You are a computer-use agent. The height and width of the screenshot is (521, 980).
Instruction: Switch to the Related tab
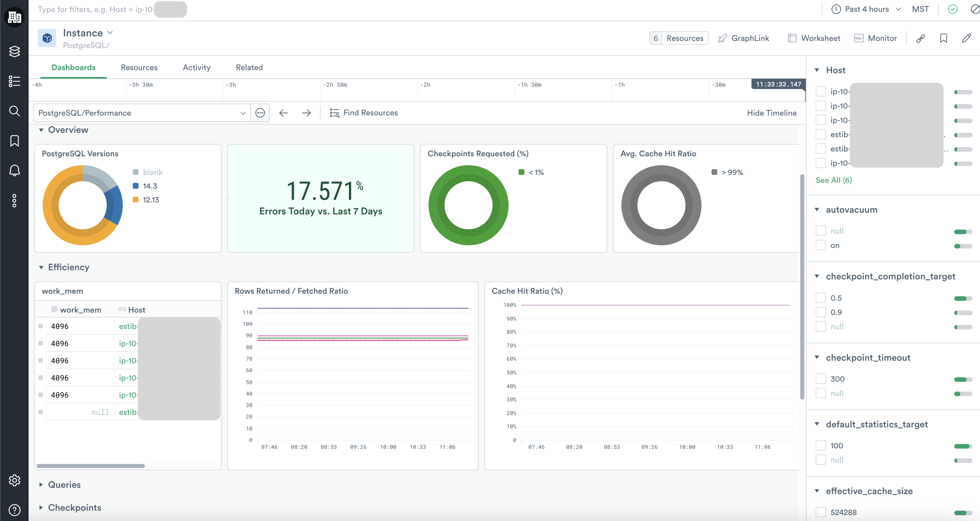(249, 67)
